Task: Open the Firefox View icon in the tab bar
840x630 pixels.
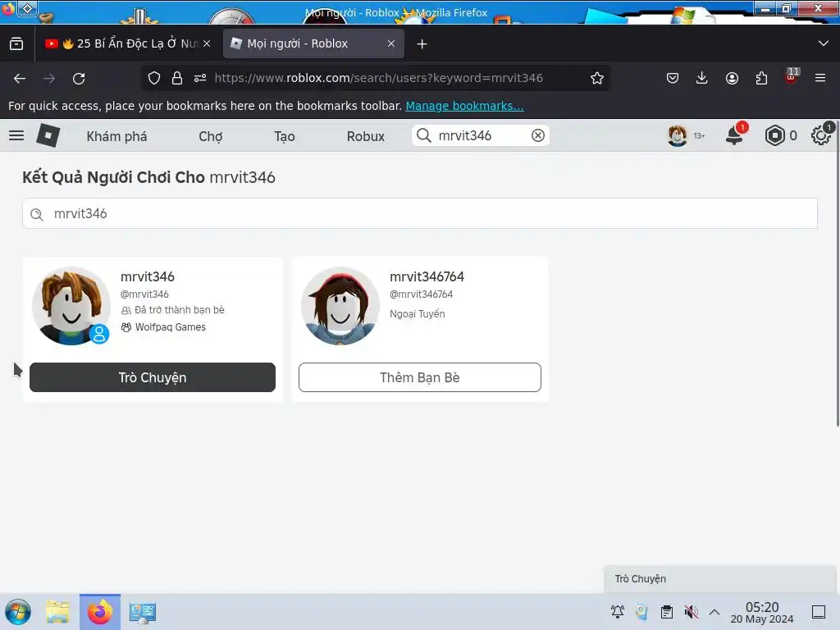Action: [16, 44]
